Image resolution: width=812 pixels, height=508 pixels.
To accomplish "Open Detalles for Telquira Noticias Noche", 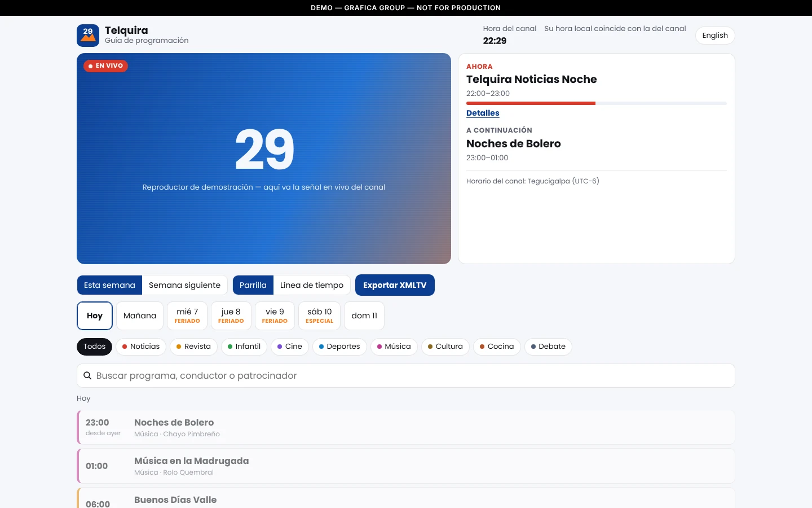I will [483, 113].
